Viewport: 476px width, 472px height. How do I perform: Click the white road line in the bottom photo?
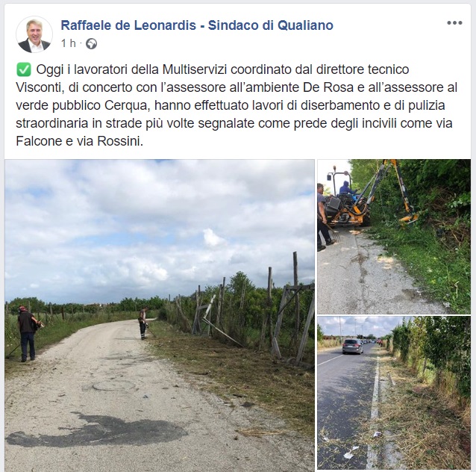pos(374,409)
